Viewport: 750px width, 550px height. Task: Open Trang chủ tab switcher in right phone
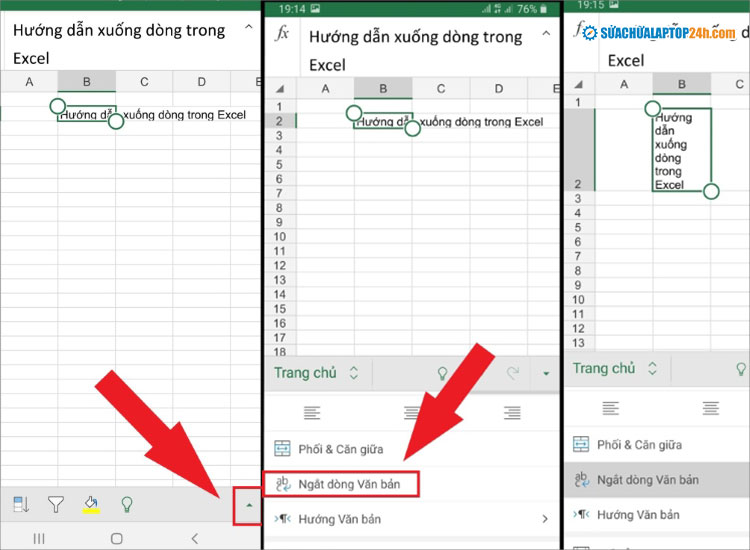(x=615, y=368)
